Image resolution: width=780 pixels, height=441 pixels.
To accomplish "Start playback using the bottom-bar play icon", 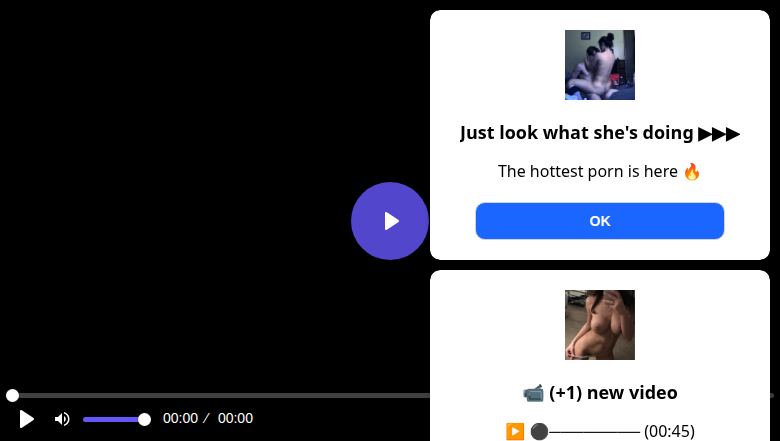I will pyautogui.click(x=26, y=419).
